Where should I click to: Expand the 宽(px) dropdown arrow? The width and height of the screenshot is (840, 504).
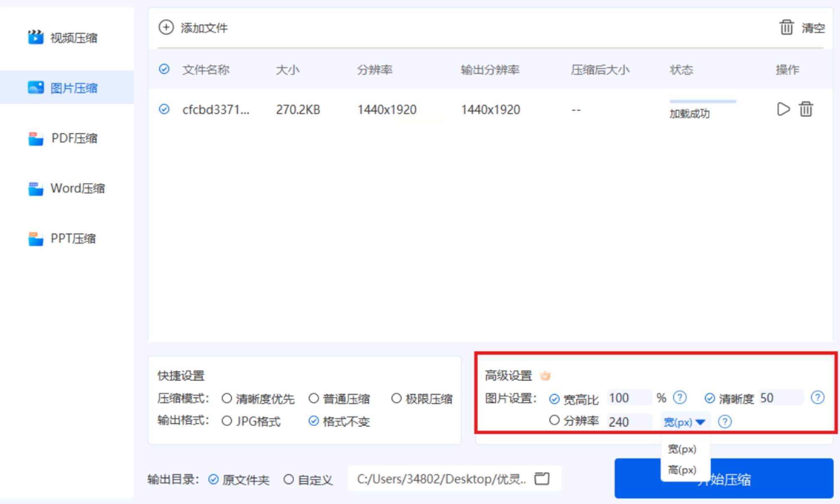700,422
